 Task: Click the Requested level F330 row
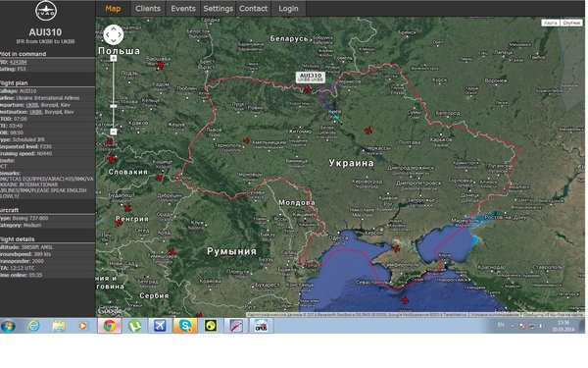coord(47,147)
